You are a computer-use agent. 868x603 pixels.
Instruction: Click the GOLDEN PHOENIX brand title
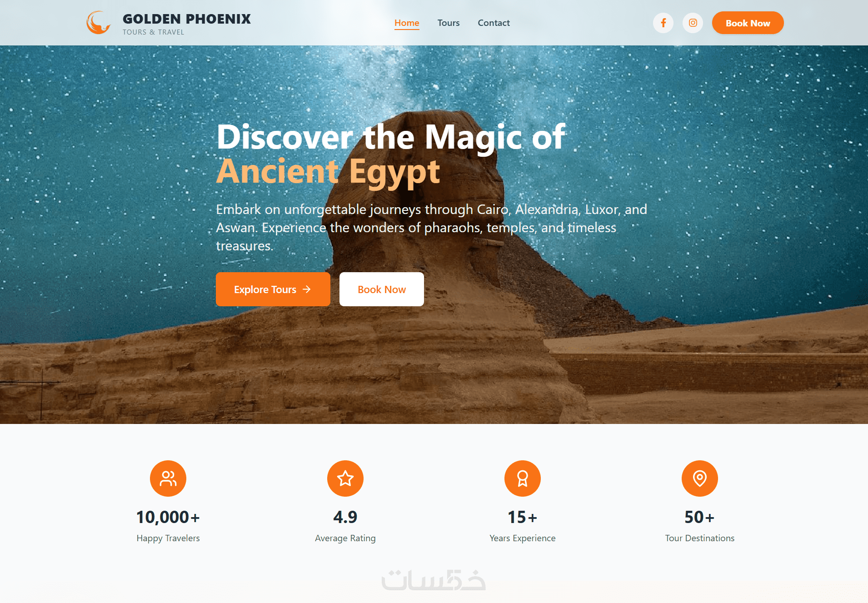tap(187, 19)
